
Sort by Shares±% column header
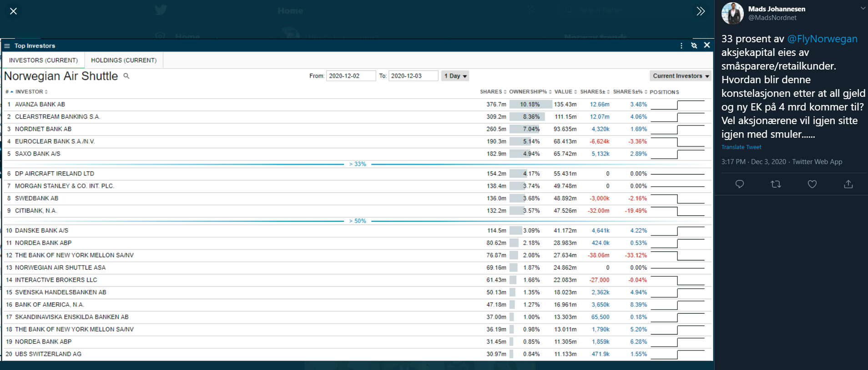pos(630,92)
